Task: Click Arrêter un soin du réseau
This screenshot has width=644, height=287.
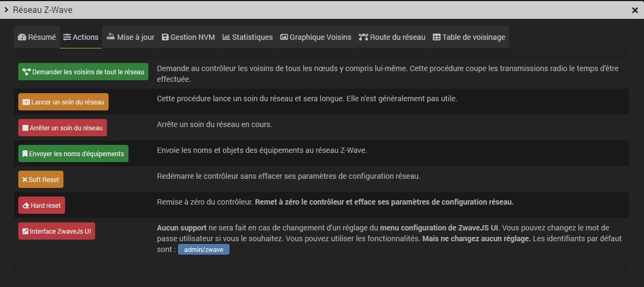Action: pyautogui.click(x=62, y=128)
